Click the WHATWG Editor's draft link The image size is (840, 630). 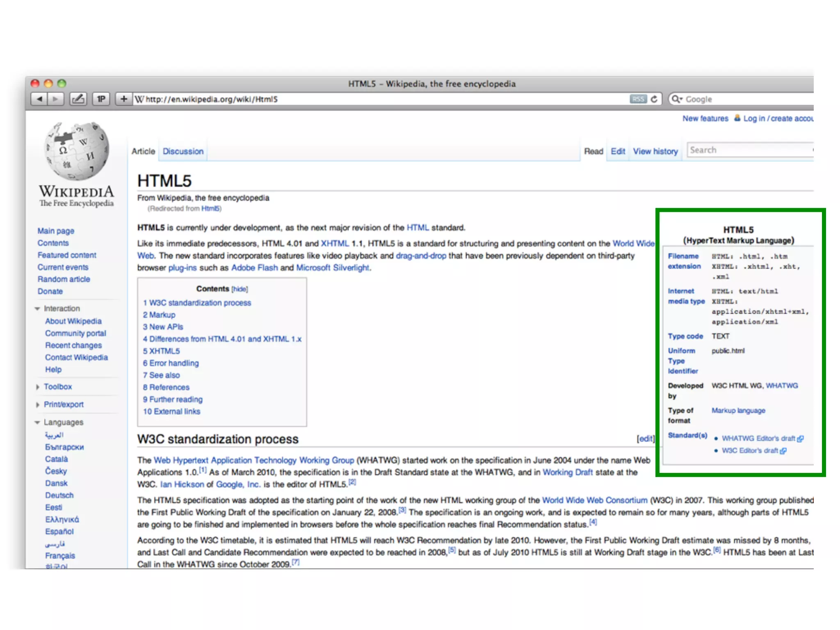tap(758, 438)
